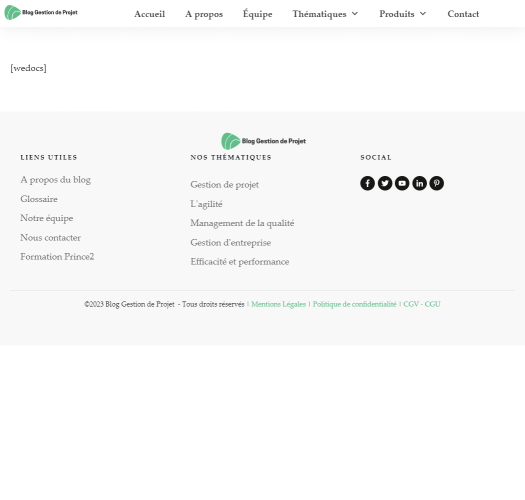Open the Pinterest social icon

click(437, 183)
